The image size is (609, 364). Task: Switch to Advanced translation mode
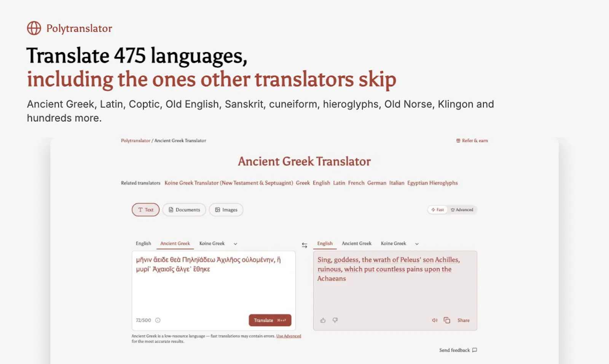(x=462, y=210)
